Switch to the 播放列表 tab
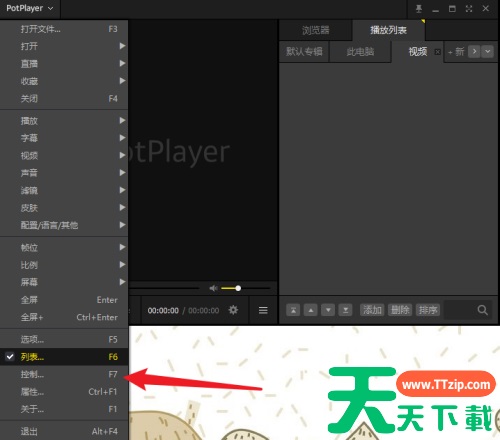This screenshot has height=440, width=500. (x=388, y=30)
